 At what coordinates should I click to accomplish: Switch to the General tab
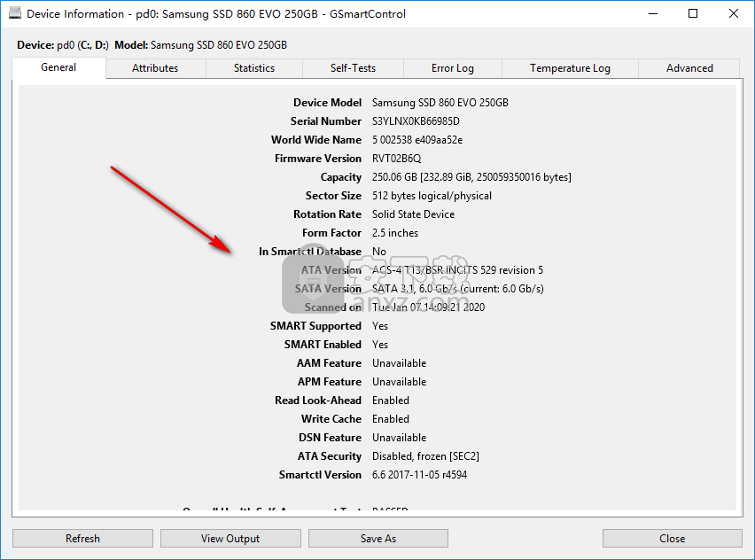coord(58,67)
